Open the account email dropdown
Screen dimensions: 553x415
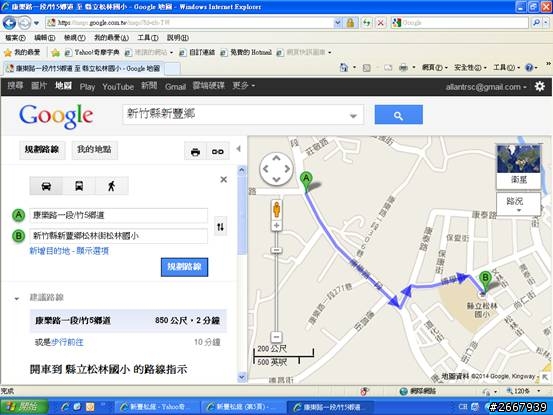click(x=486, y=87)
